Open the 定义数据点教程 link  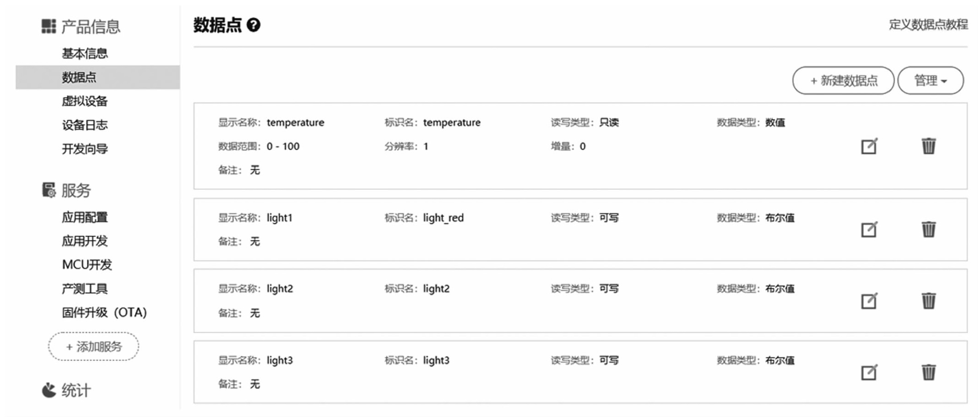point(928,25)
